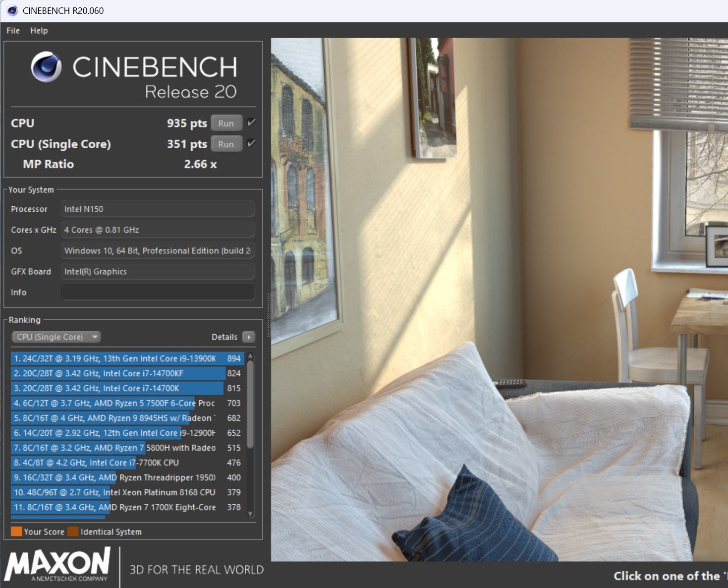Click the CPU score 935 pts
728x588 pixels.
coord(187,123)
